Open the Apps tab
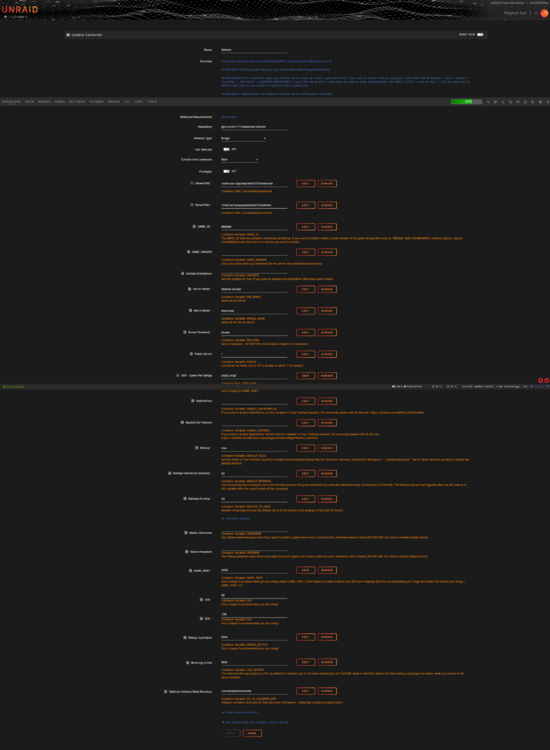 (139, 101)
